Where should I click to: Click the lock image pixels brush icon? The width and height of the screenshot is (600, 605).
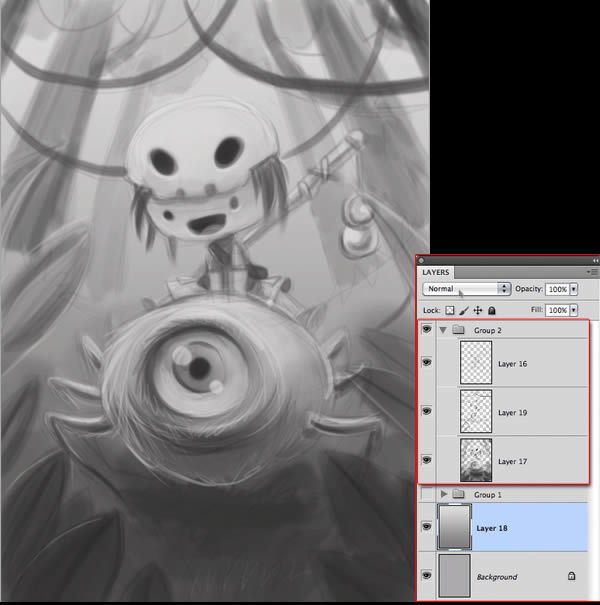click(464, 311)
